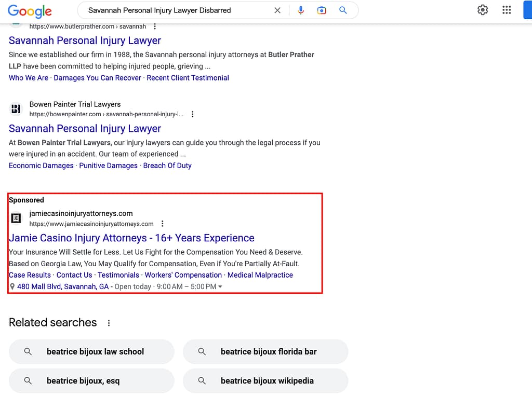Open Damages You Can Recover sitelink

[97, 78]
